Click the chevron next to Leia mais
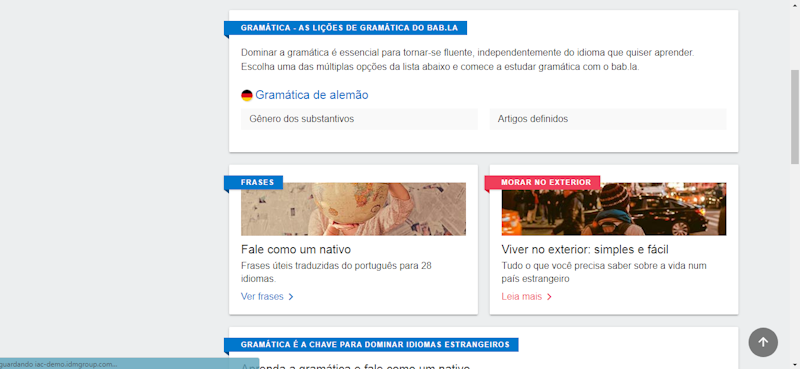Screen dimensions: 800x369 point(549,297)
